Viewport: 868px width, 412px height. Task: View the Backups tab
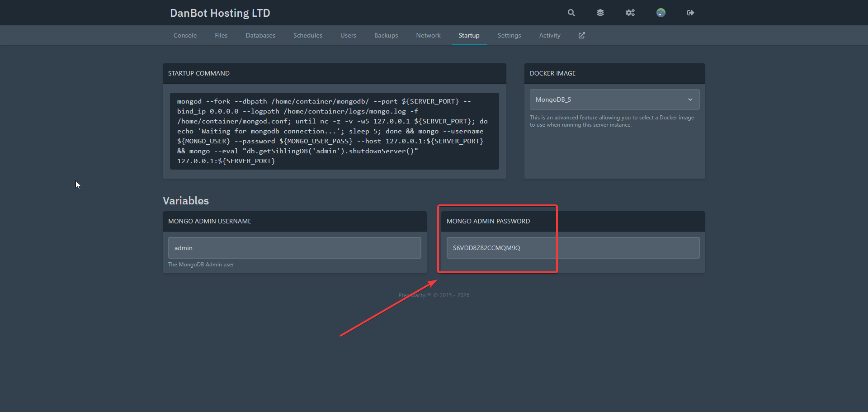[386, 35]
